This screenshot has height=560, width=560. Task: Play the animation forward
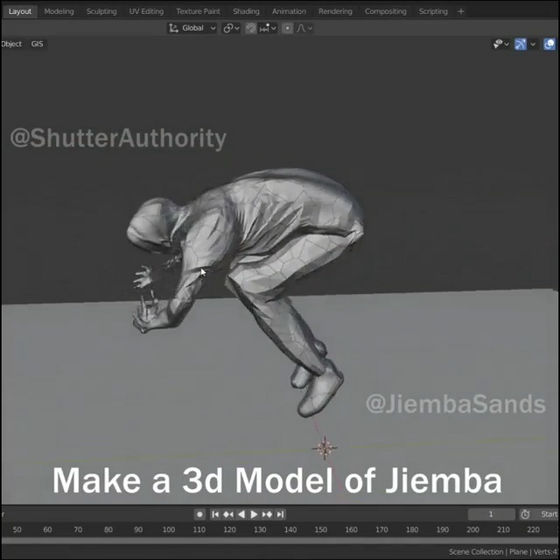[x=254, y=514]
